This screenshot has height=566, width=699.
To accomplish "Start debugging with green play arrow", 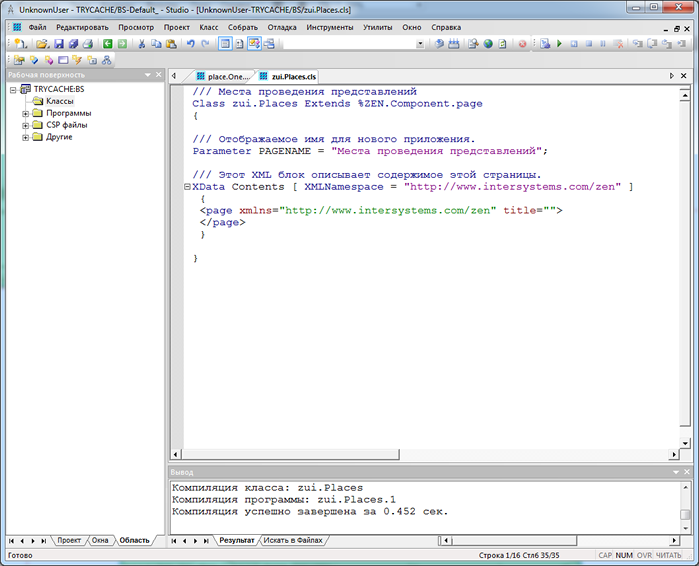I will point(559,44).
